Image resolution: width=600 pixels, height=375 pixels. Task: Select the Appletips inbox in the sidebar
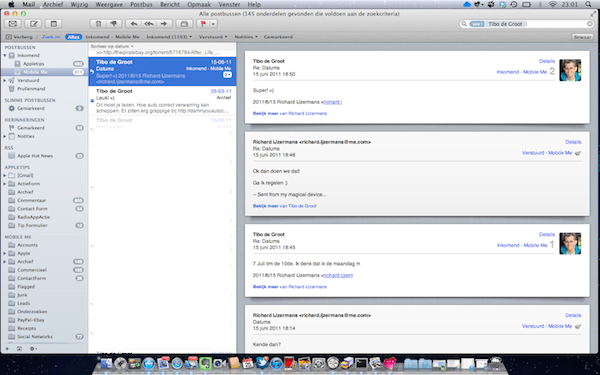[44, 64]
